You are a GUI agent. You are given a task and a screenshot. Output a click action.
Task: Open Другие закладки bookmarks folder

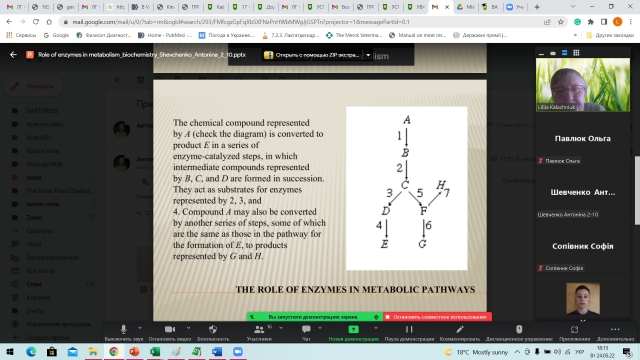pyautogui.click(x=610, y=35)
